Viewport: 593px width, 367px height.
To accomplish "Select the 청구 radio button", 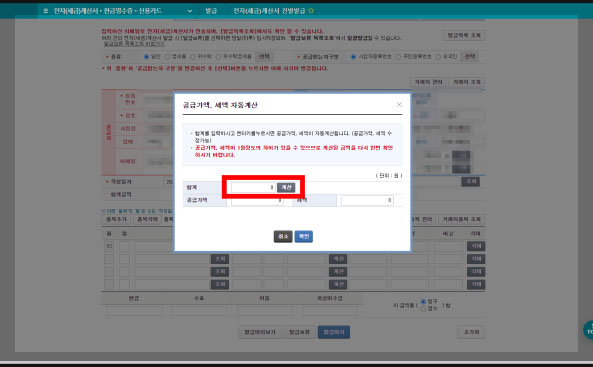I will coord(423,302).
